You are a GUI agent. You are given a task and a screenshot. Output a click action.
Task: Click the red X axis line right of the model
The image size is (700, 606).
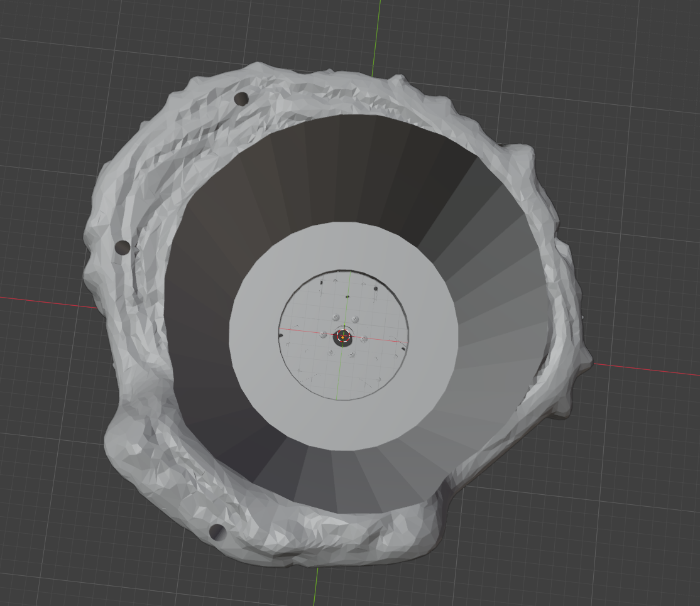point(646,369)
